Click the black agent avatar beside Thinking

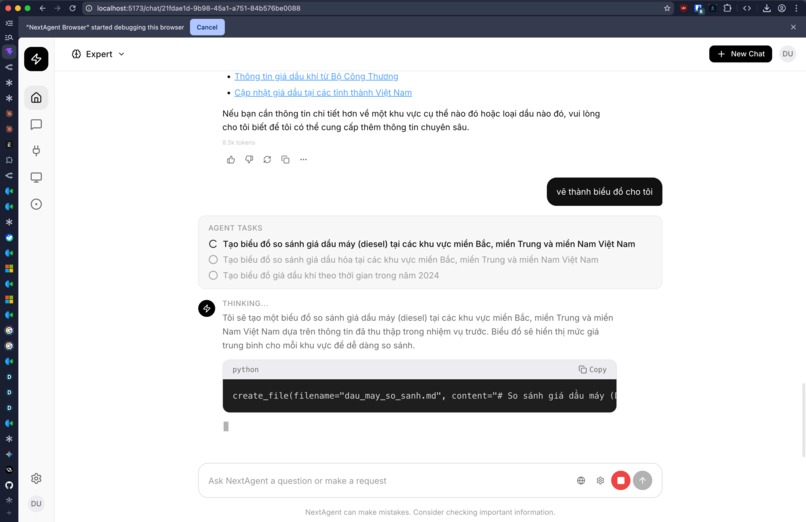207,308
